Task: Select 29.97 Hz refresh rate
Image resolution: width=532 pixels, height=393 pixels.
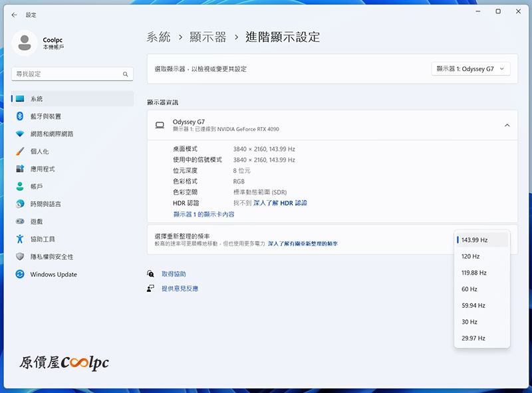Action: [481, 338]
